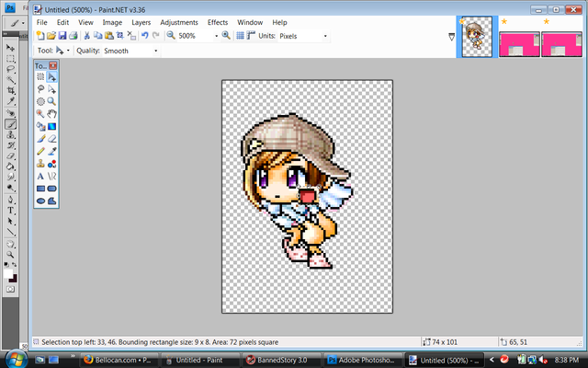
Task: Close the floating Tools panel
Action: point(53,65)
